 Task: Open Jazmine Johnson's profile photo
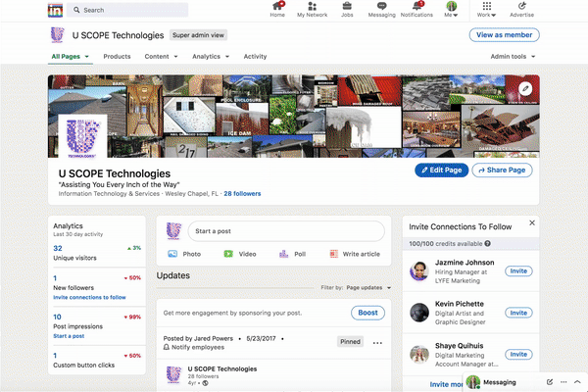click(419, 271)
